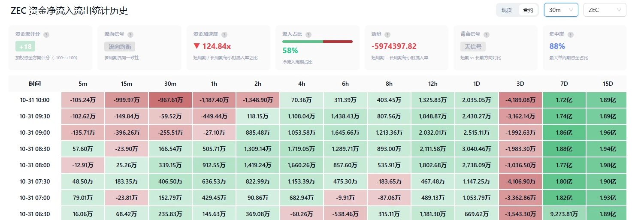Click the 10-31 08:00 row time
This screenshot has height=220, width=644.
(x=35, y=165)
